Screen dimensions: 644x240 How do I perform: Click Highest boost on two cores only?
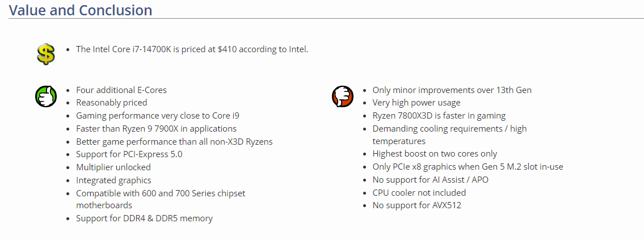[x=435, y=154]
